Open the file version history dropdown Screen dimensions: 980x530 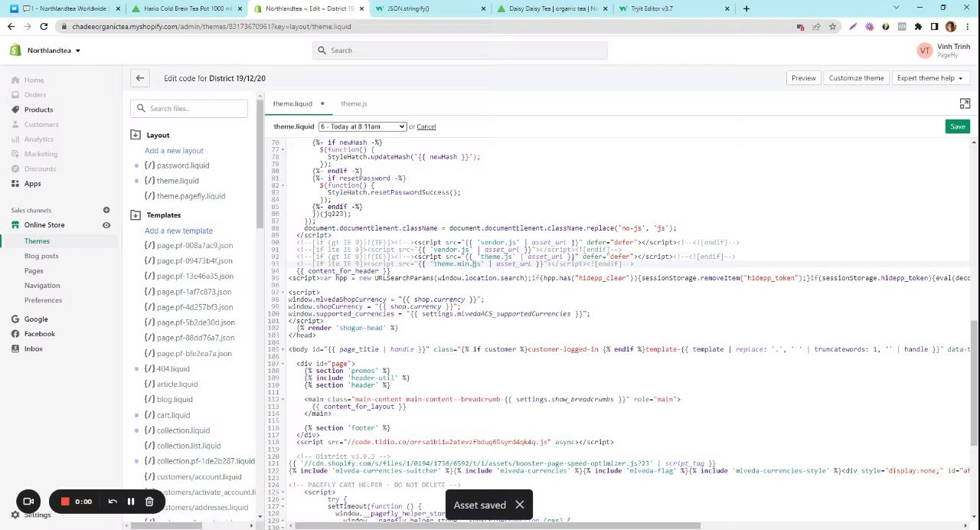tap(362, 126)
